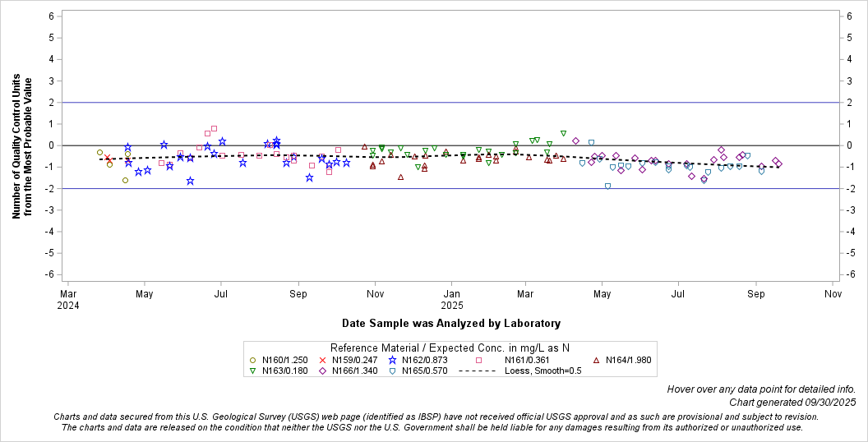Click the Jan 2025 x-axis label
Screen dimensions: 868x442
pyautogui.click(x=451, y=297)
